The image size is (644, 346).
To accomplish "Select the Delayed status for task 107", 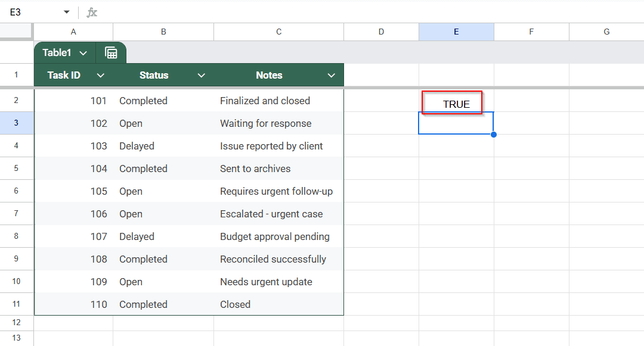I will point(163,236).
